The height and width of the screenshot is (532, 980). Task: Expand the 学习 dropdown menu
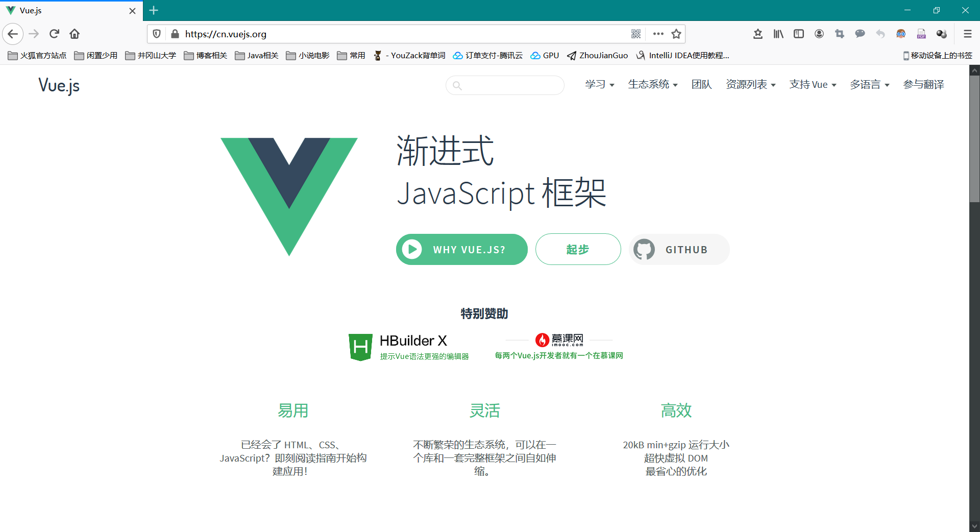pyautogui.click(x=599, y=85)
